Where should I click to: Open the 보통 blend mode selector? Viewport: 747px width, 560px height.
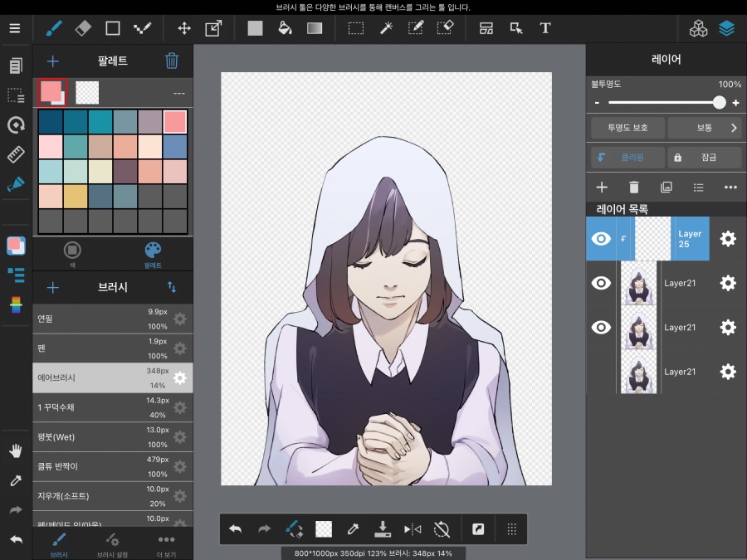[x=705, y=127]
